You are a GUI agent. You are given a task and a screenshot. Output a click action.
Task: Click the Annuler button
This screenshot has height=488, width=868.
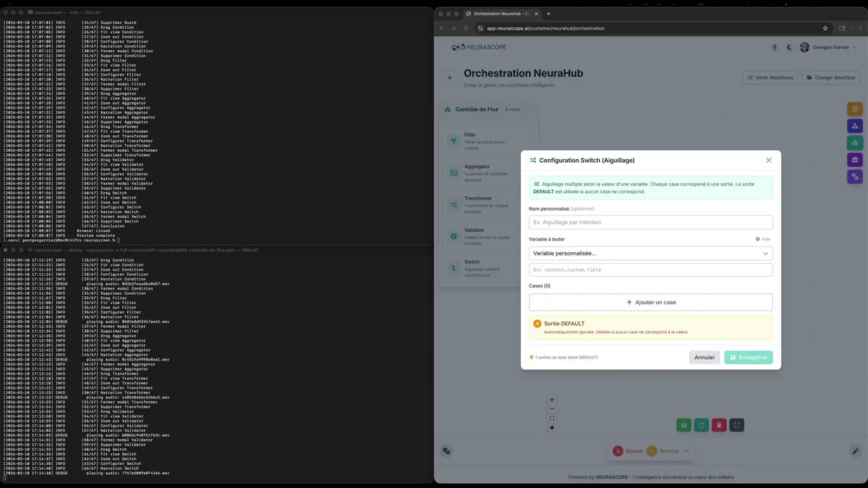(704, 357)
